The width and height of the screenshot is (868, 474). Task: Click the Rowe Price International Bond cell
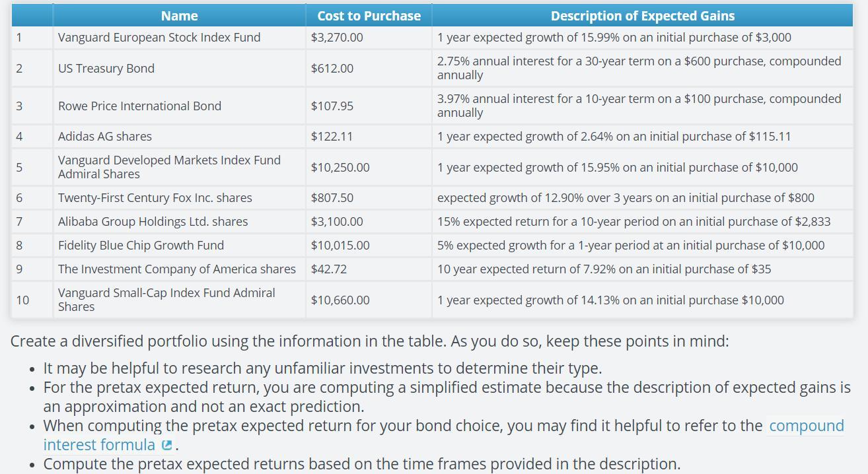(x=139, y=106)
